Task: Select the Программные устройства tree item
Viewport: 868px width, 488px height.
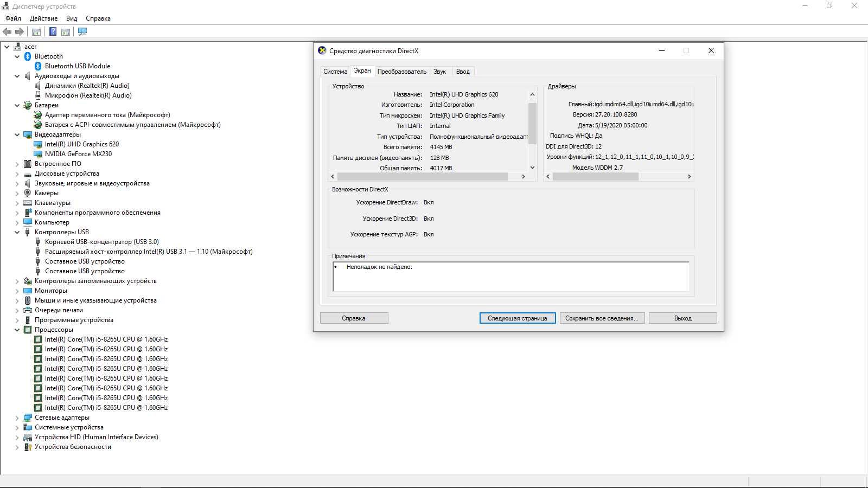Action: pos(74,320)
